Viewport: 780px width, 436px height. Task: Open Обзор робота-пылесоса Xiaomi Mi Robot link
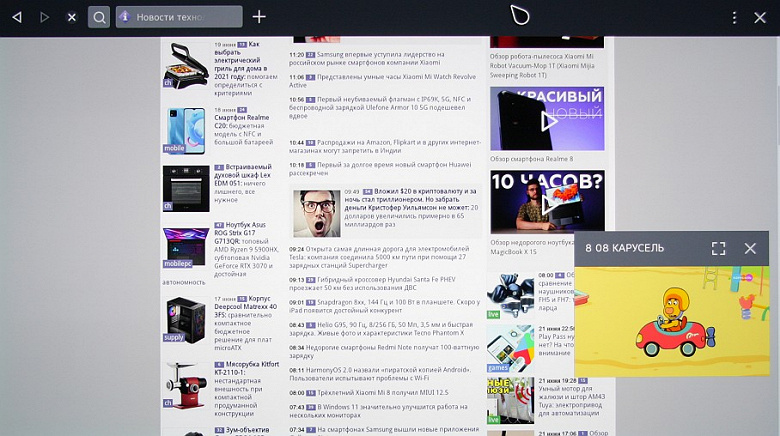click(542, 66)
